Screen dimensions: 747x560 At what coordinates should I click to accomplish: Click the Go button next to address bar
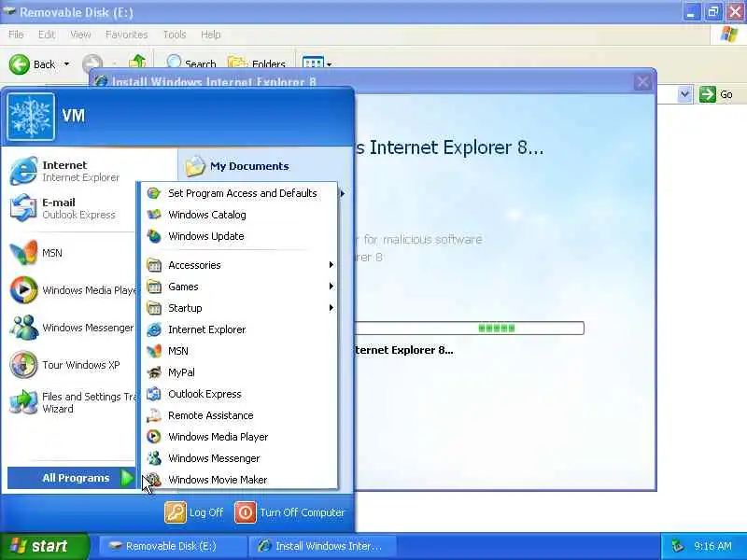[716, 94]
